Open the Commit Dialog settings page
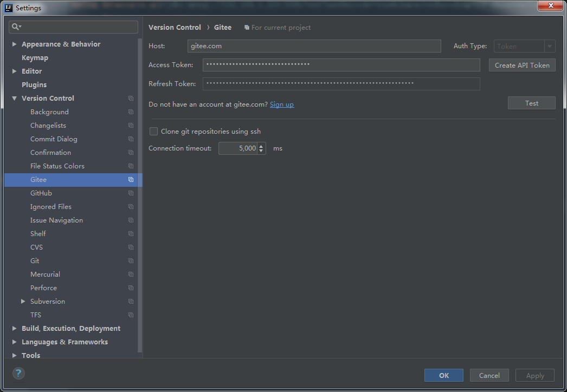The height and width of the screenshot is (392, 567). pyautogui.click(x=54, y=139)
